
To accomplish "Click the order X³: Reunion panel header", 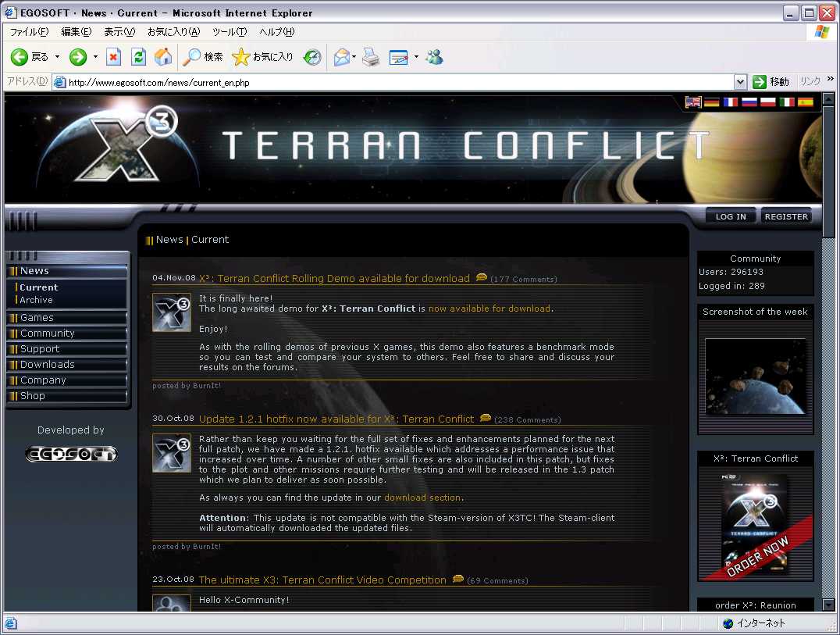I will [756, 605].
